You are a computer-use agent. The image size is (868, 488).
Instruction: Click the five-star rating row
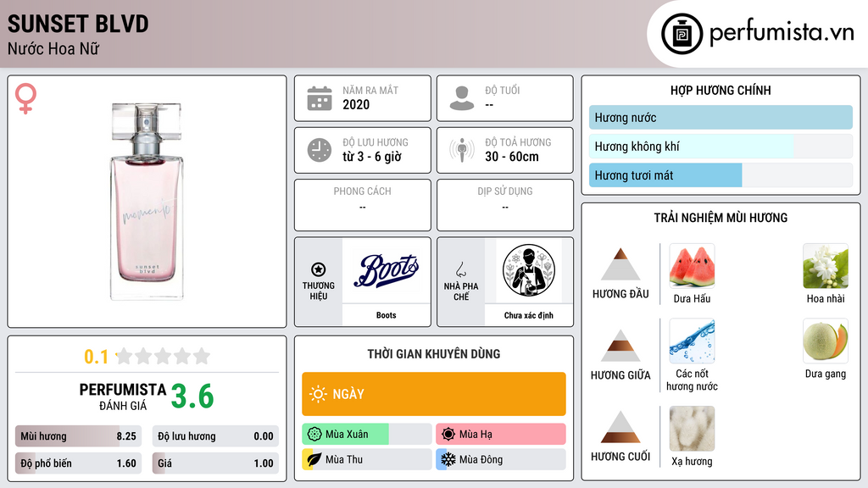[x=163, y=356]
